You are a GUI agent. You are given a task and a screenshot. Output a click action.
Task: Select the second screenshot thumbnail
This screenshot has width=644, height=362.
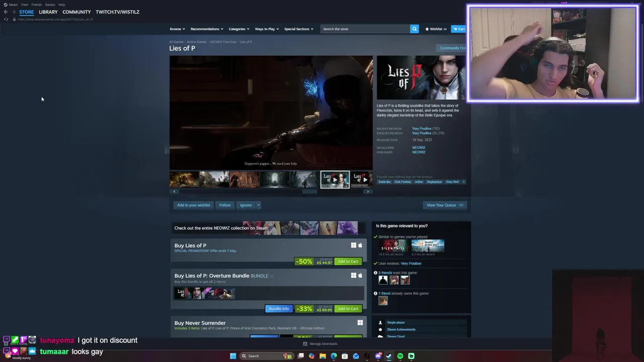pos(214,179)
